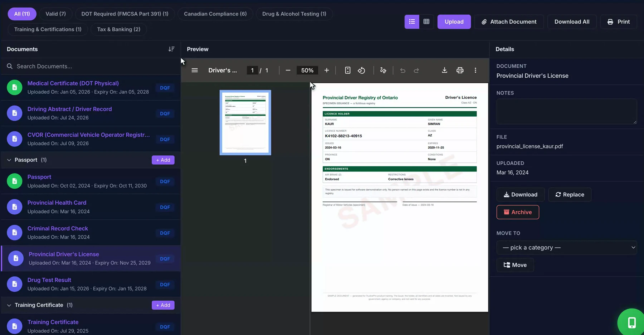Image resolution: width=644 pixels, height=335 pixels.
Task: Click the PDF redo arrow
Action: tap(416, 71)
